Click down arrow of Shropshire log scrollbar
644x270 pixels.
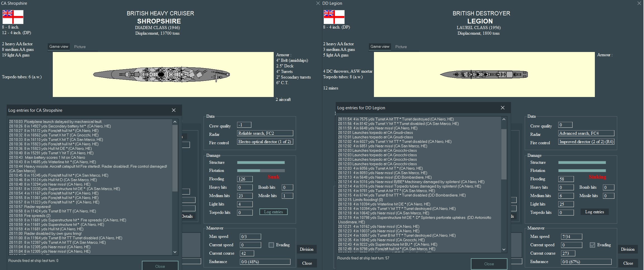pyautogui.click(x=175, y=252)
